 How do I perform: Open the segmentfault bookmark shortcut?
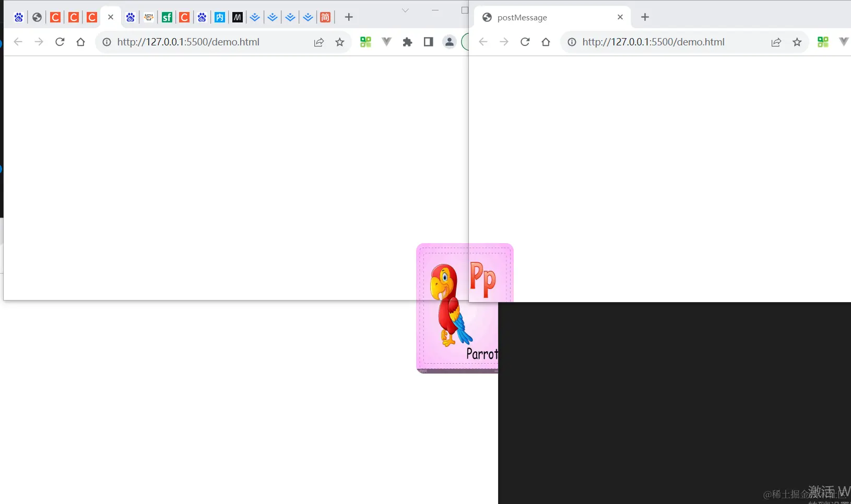pos(167,17)
